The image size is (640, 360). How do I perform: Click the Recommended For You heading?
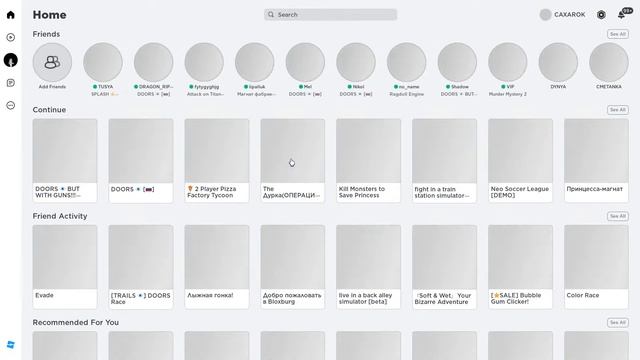pos(76,322)
